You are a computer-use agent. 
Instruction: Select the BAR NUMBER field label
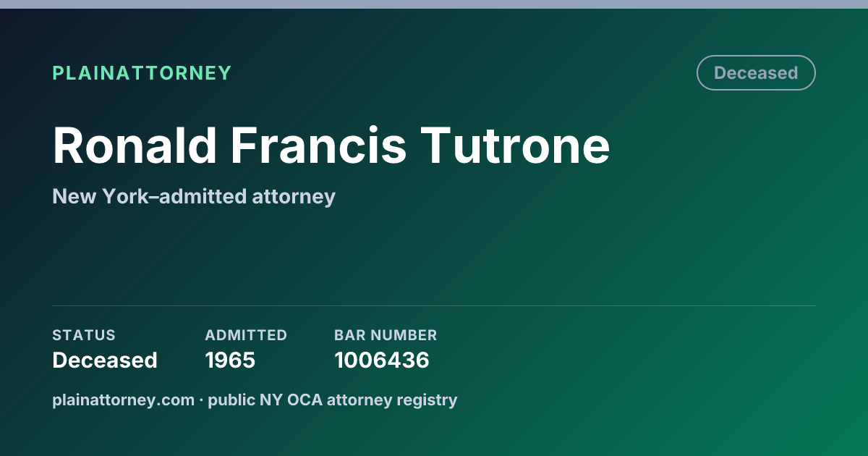pyautogui.click(x=386, y=335)
